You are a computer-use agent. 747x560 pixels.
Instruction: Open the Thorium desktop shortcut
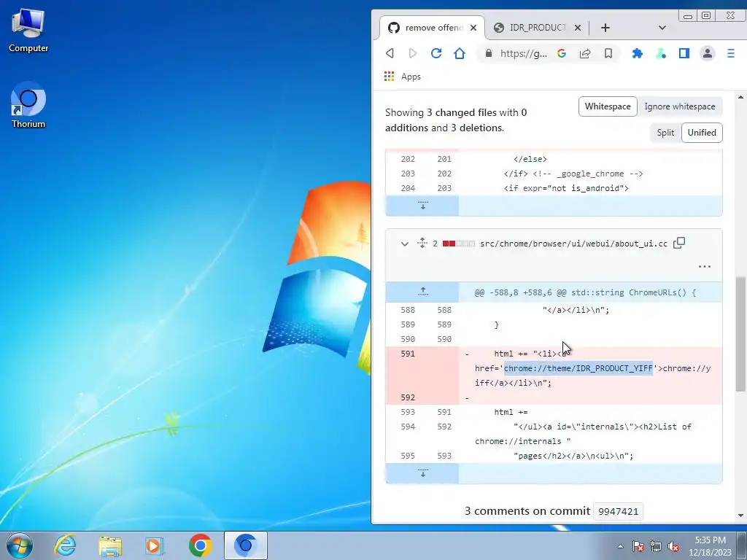point(28,106)
